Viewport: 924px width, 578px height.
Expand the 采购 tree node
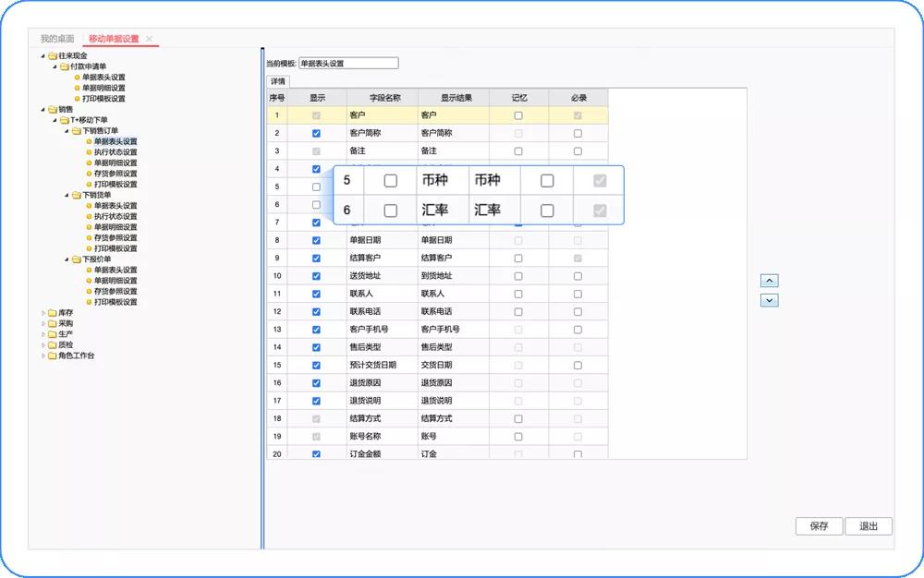click(43, 324)
